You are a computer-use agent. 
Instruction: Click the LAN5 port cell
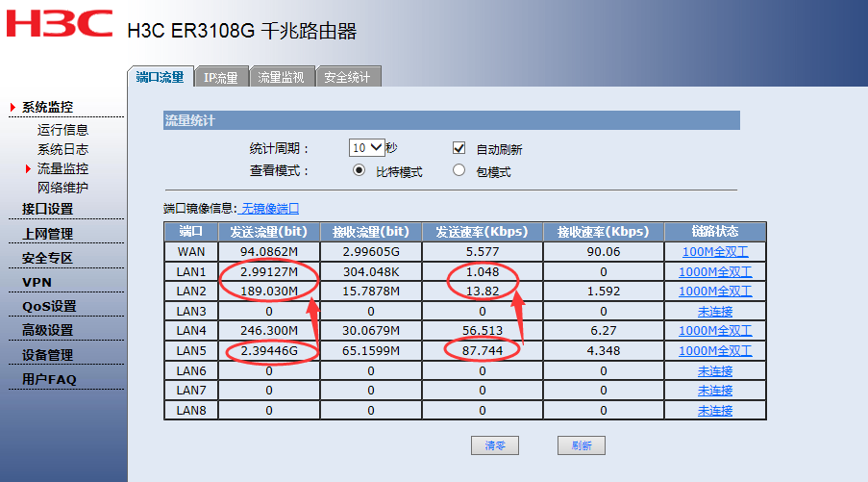click(x=191, y=351)
